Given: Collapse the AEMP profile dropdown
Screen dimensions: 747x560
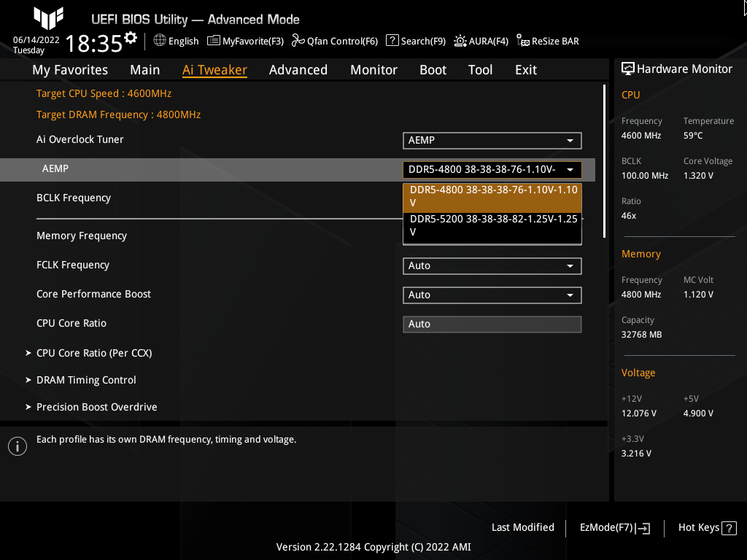Looking at the screenshot, I should [492, 169].
